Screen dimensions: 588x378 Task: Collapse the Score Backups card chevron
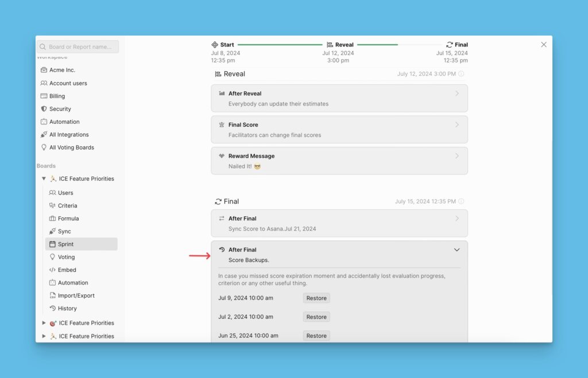coord(457,250)
